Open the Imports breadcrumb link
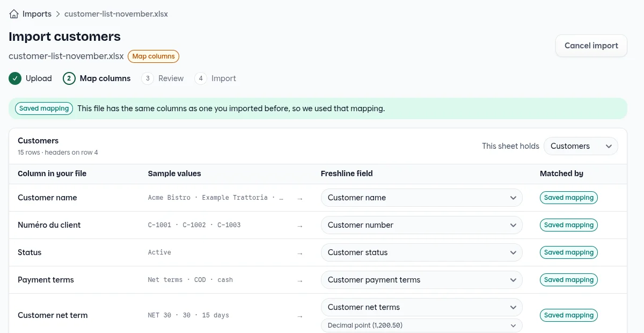This screenshot has height=333, width=644. (x=37, y=14)
